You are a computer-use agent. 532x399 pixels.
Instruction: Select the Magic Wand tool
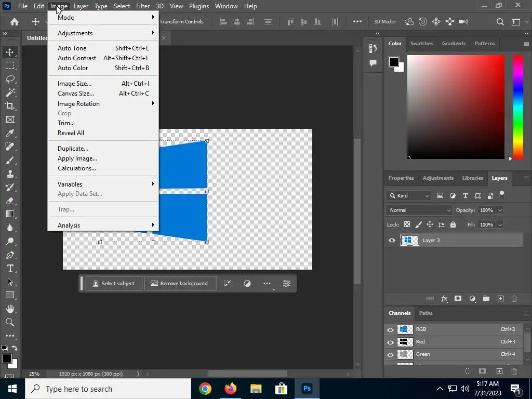point(10,92)
